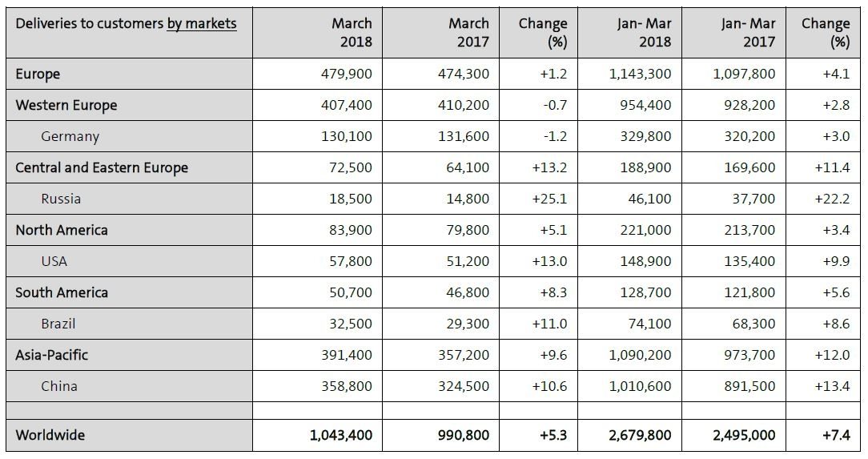Screen dimensions: 868x459
Task: Click the North America row label
Action: 62,231
